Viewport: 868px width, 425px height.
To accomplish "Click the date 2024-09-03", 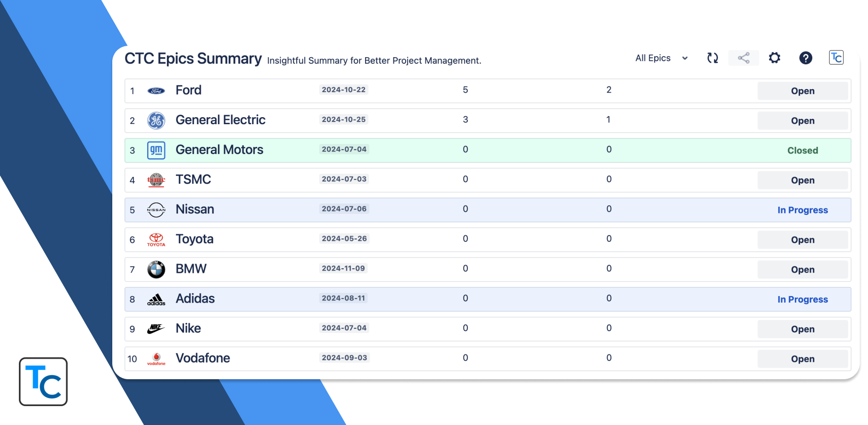I will 344,357.
